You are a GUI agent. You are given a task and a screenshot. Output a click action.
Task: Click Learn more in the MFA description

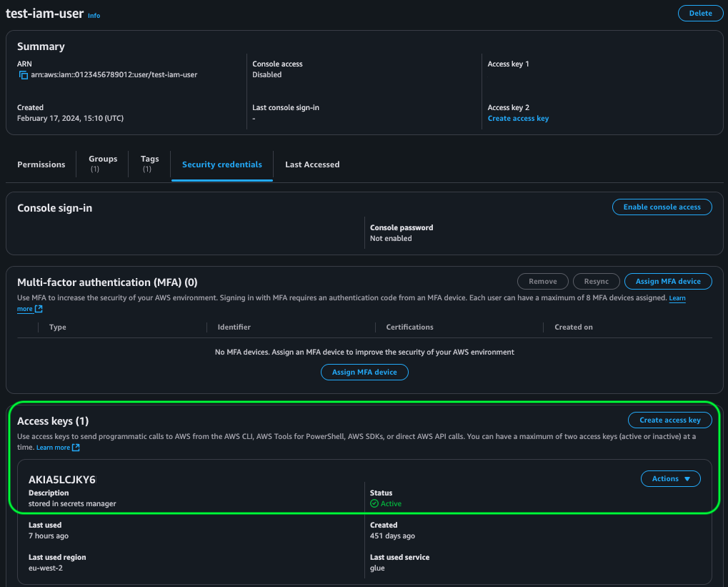[x=677, y=297]
